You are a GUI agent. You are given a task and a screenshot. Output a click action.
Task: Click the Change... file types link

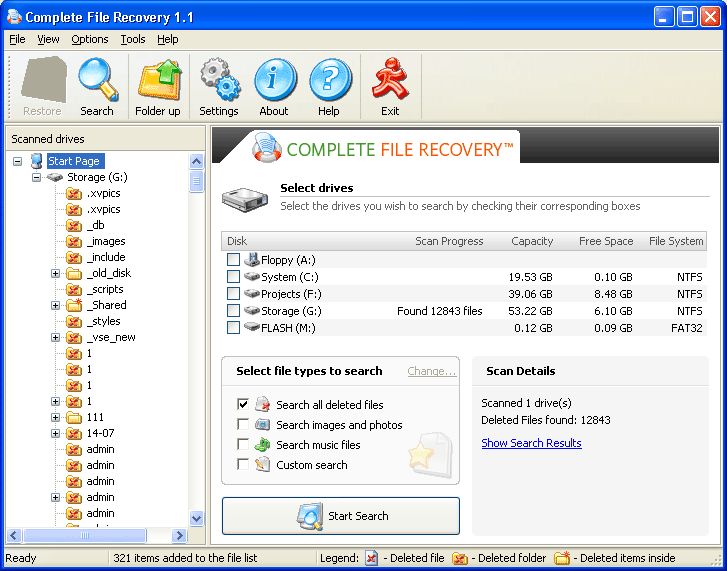[x=432, y=371]
